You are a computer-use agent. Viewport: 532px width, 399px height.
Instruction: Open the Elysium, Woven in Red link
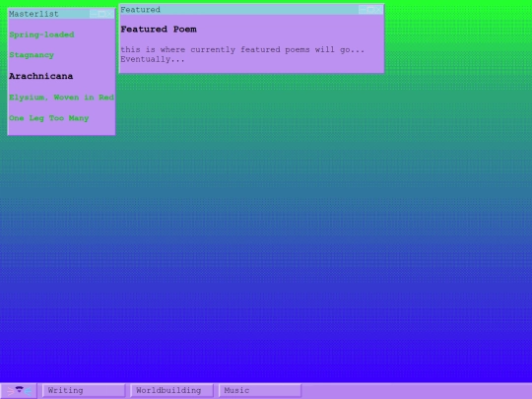pyautogui.click(x=61, y=98)
